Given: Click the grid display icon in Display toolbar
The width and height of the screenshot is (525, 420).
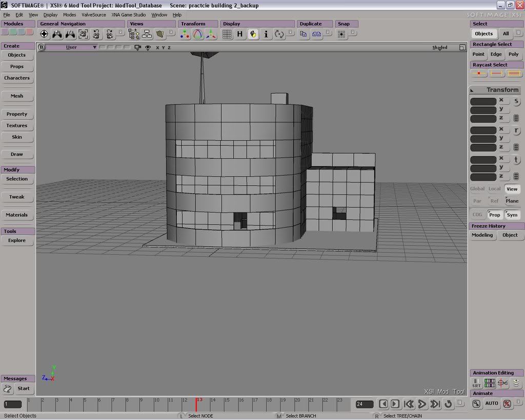Looking at the screenshot, I should click(227, 34).
